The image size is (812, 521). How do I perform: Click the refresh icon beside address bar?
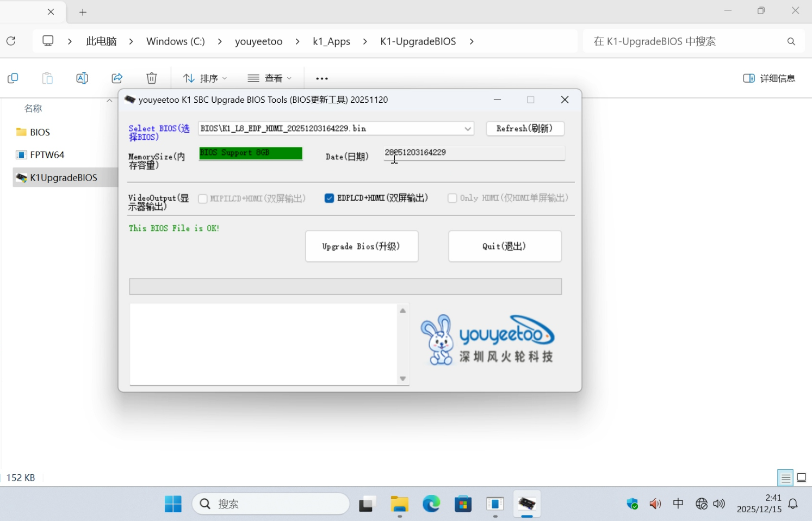[11, 41]
